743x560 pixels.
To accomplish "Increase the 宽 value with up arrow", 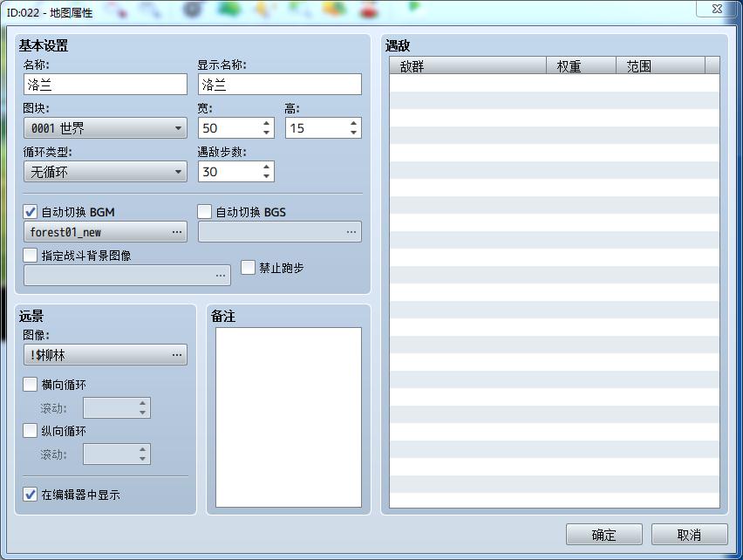I will [x=266, y=123].
